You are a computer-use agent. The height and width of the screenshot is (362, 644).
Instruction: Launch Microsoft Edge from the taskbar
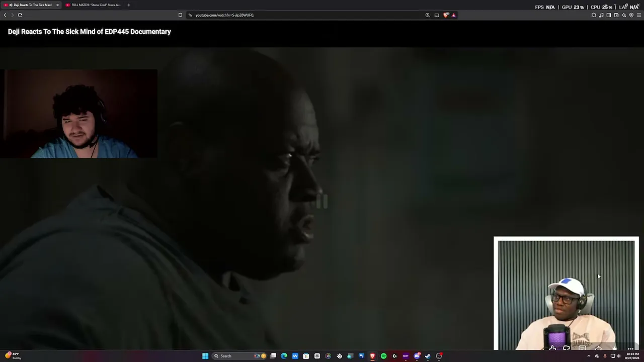[x=284, y=356]
